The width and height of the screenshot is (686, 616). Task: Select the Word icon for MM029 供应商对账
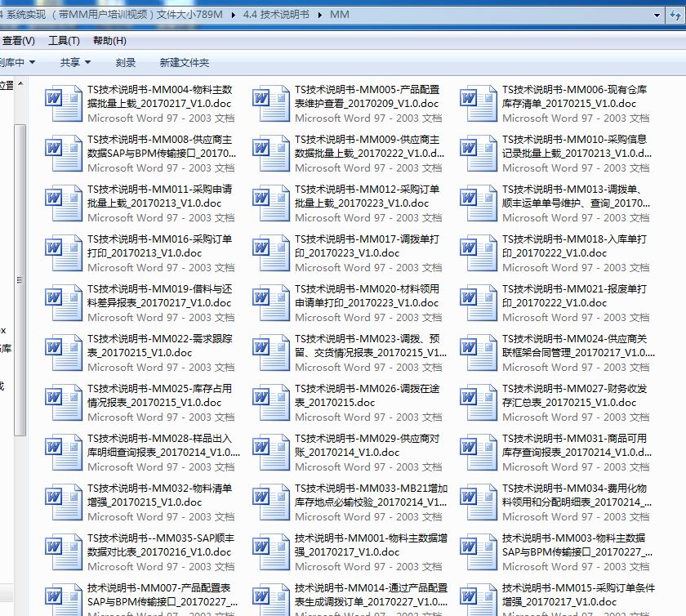(x=271, y=453)
